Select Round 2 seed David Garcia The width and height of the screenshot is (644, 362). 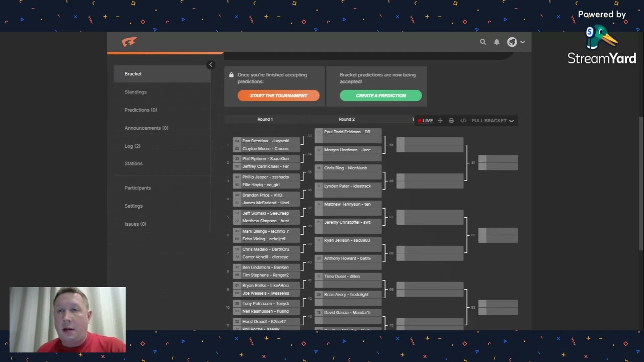[348, 313]
